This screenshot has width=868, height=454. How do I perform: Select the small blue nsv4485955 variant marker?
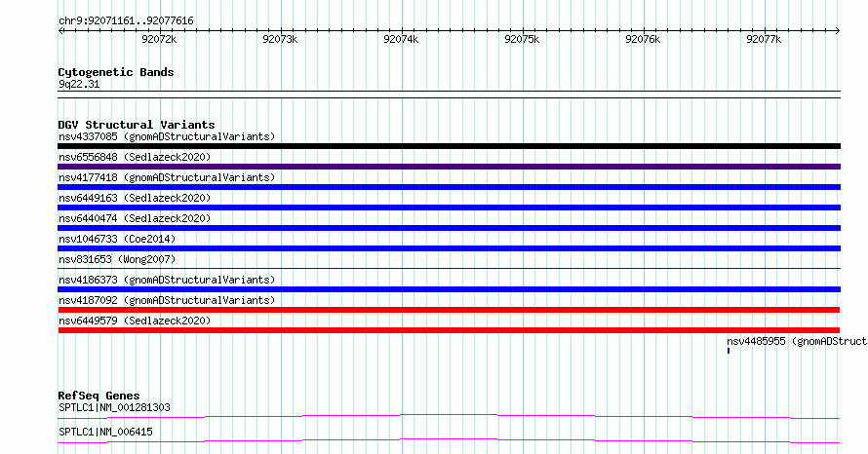(x=729, y=351)
